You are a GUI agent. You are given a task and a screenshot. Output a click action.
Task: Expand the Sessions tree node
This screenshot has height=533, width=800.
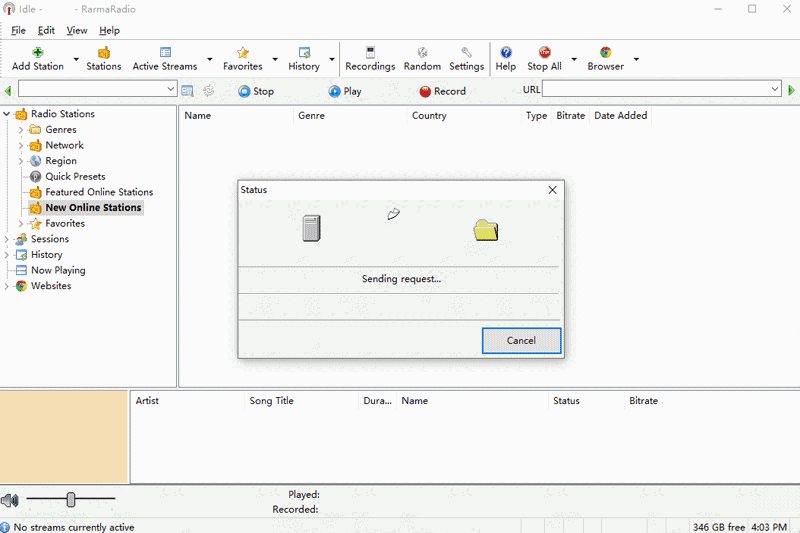(7, 239)
